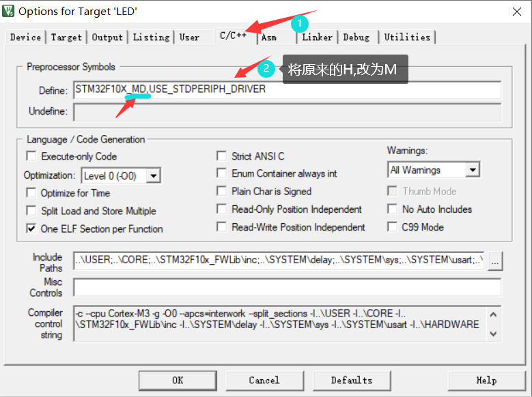Screen dimensions: 532x397
Task: Enable Strict ANSI C
Action: point(221,156)
